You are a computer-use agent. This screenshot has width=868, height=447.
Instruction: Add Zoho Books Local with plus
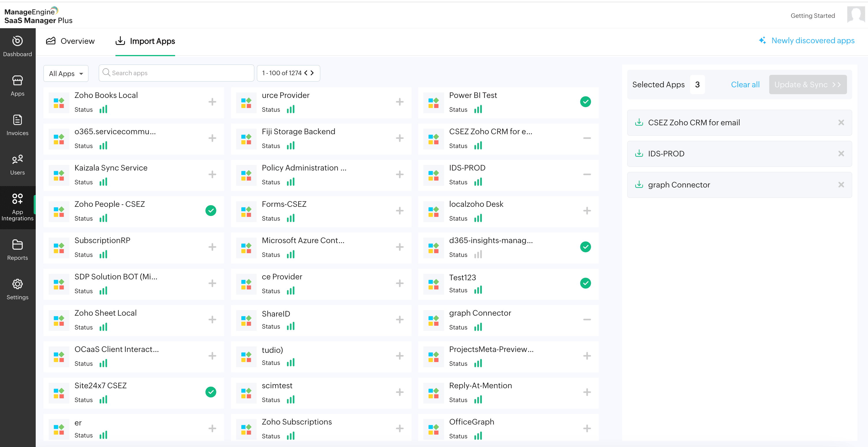tap(212, 102)
